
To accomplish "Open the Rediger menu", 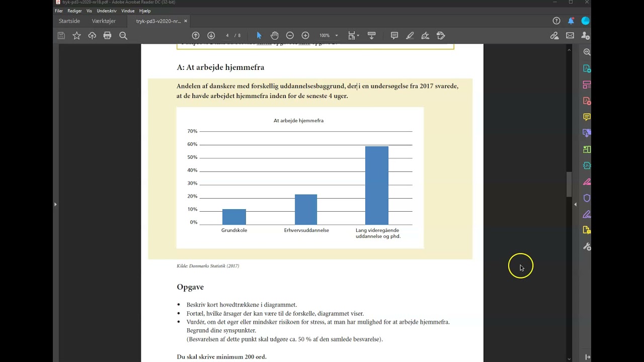I will click(74, 11).
